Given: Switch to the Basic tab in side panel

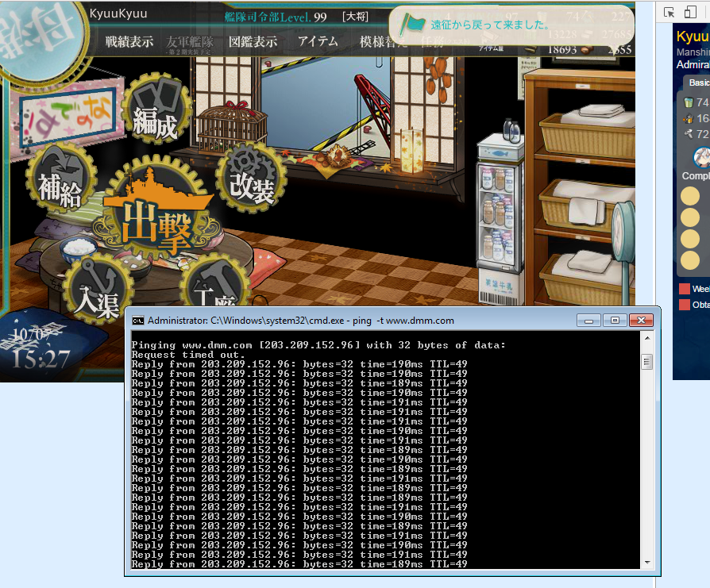Looking at the screenshot, I should tap(699, 83).
